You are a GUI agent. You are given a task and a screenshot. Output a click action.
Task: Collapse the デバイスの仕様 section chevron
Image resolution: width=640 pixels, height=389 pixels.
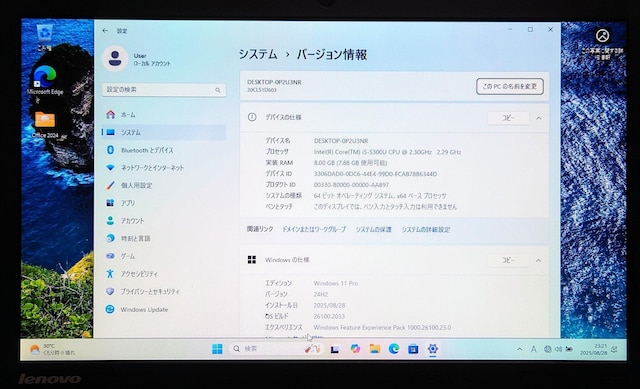click(539, 118)
